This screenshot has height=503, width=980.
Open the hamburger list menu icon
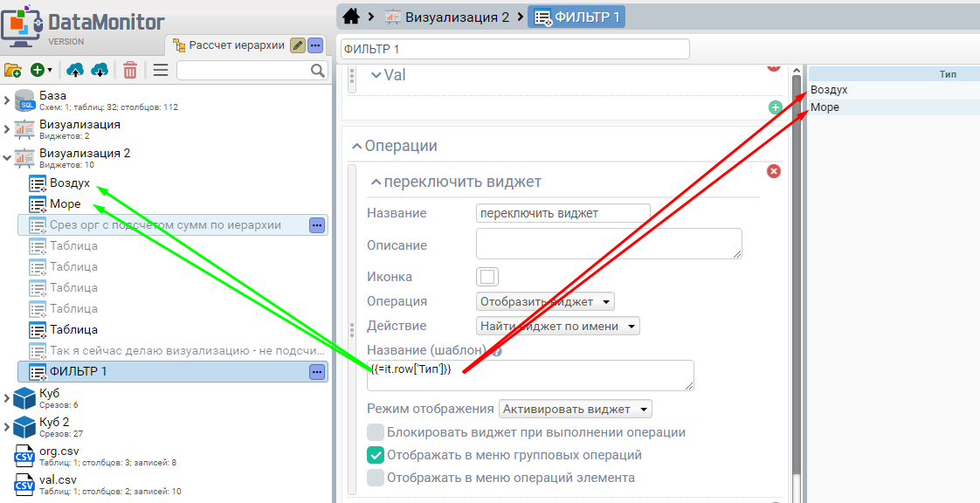(161, 70)
